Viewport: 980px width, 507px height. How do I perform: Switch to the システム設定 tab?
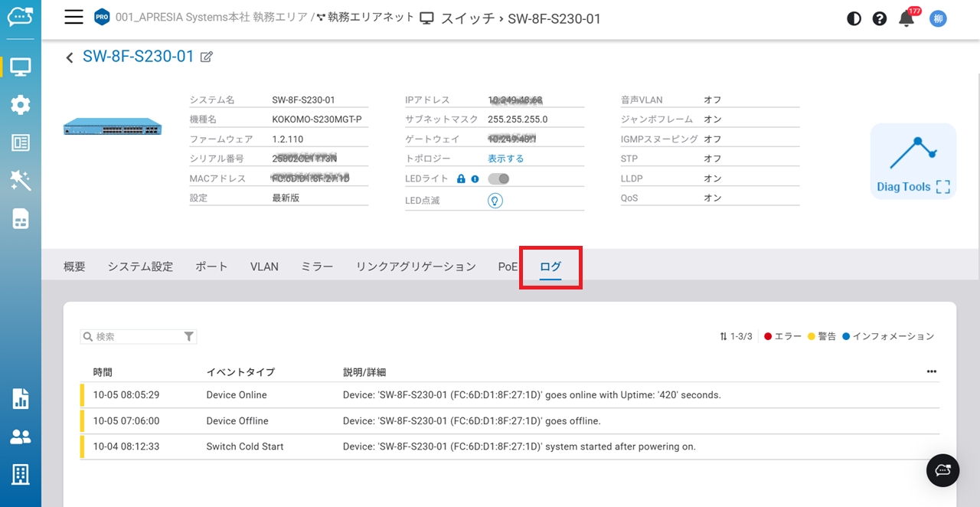(x=140, y=267)
